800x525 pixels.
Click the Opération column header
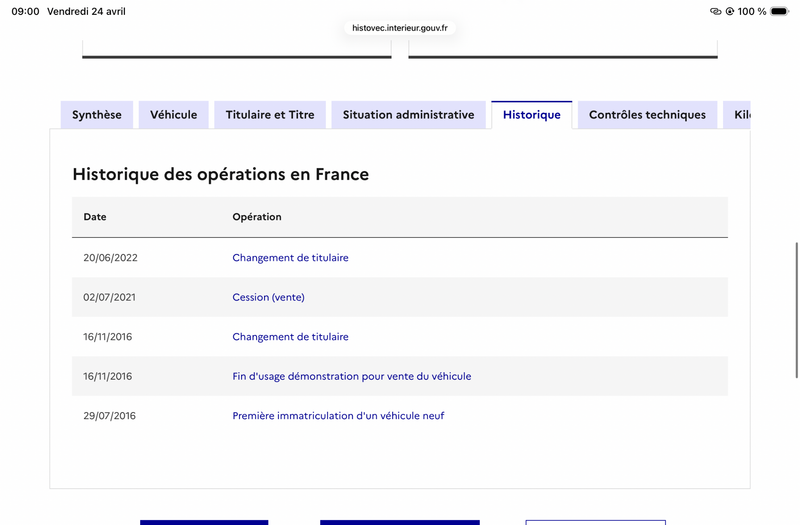257,217
